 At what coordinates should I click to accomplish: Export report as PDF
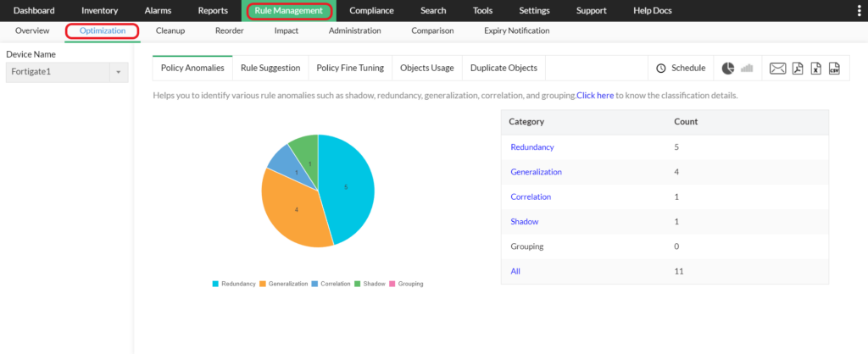tap(798, 69)
